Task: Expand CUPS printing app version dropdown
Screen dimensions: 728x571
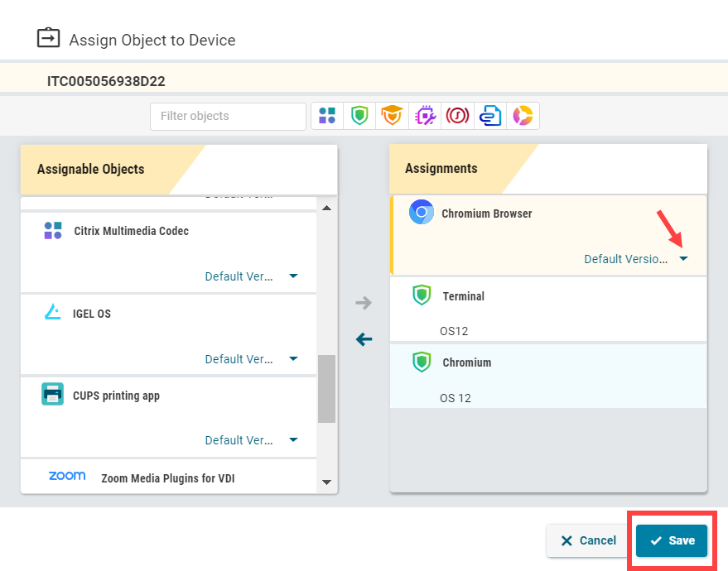Action: [293, 440]
